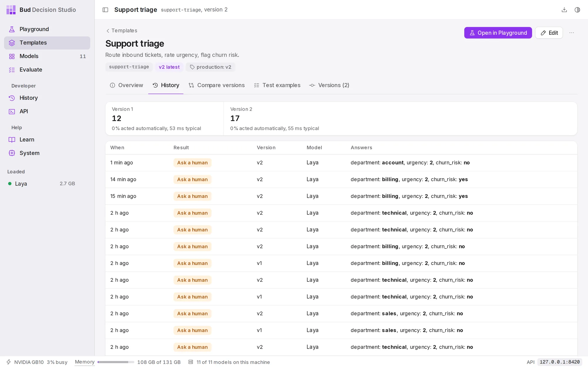The image size is (588, 368).
Task: Click the green status dot beside Laya
Action: (x=10, y=184)
